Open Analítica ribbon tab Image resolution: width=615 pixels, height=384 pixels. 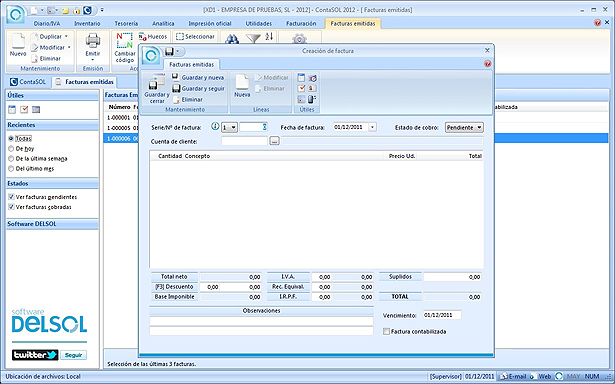tap(163, 24)
